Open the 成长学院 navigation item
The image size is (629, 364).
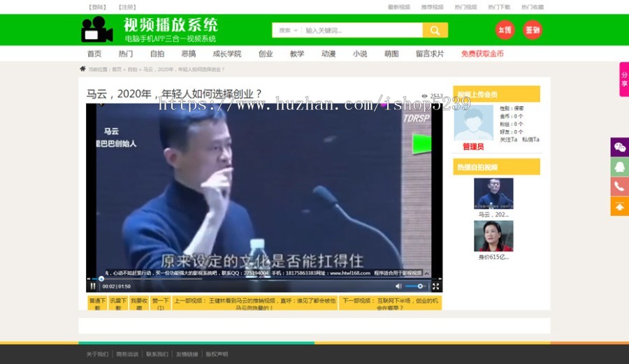click(x=227, y=54)
